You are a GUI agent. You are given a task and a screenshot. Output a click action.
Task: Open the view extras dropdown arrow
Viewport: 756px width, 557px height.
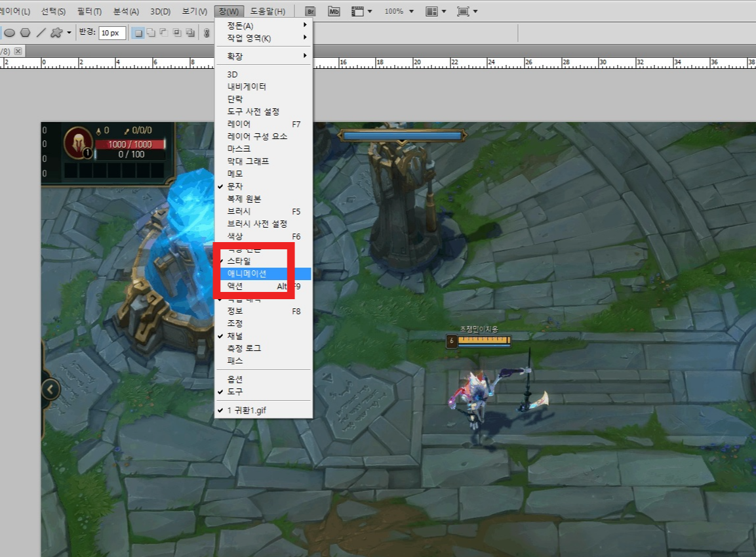pos(370,11)
